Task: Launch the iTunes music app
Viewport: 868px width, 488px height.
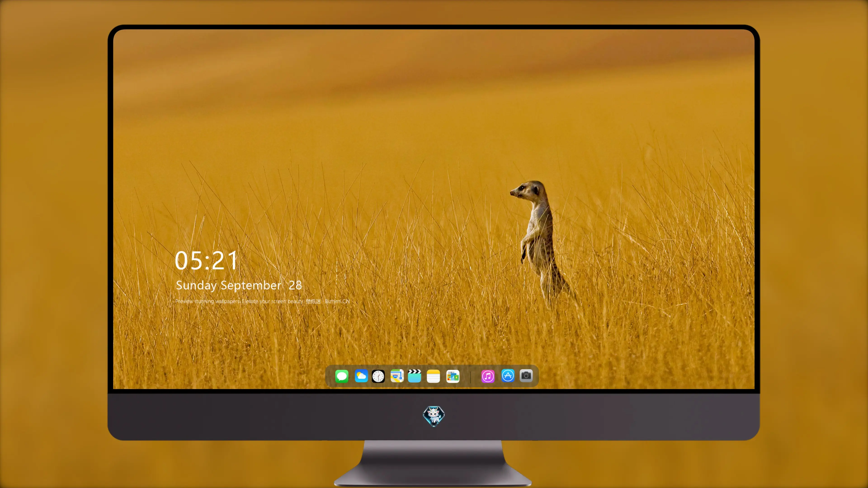Action: (488, 376)
